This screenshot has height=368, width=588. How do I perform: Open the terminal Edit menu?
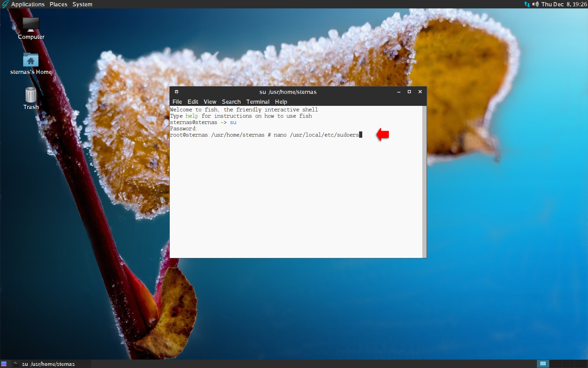tap(193, 102)
